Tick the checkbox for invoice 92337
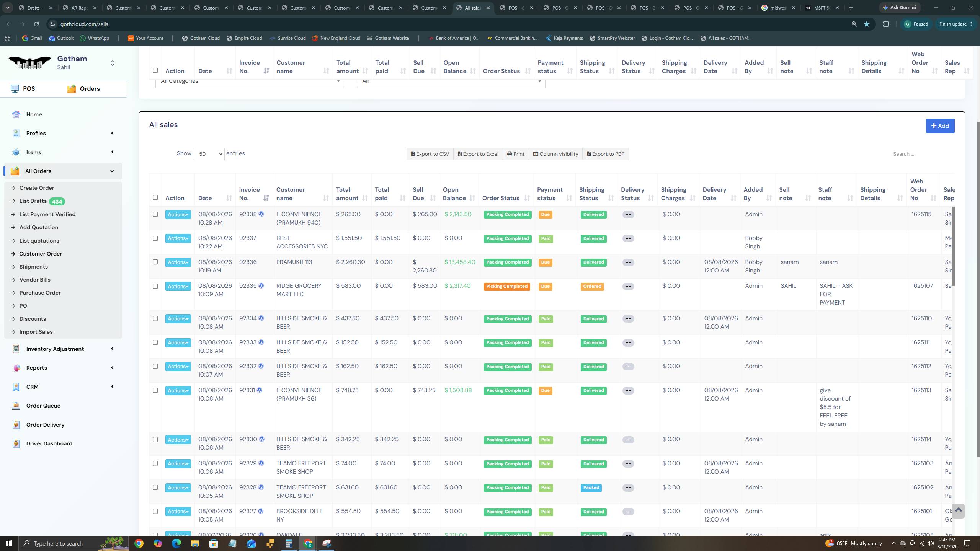 coord(155,238)
